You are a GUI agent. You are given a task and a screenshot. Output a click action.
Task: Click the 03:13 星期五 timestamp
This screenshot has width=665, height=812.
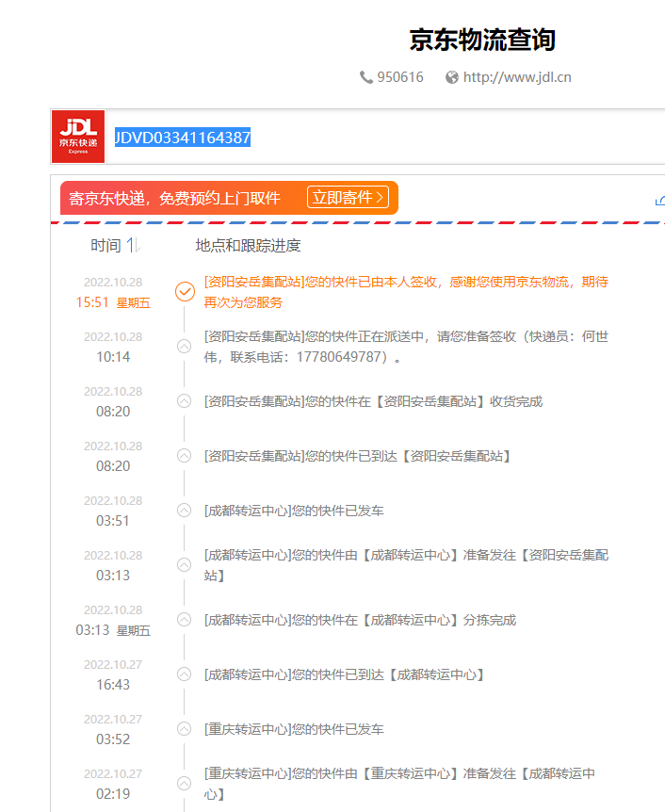coord(113,630)
